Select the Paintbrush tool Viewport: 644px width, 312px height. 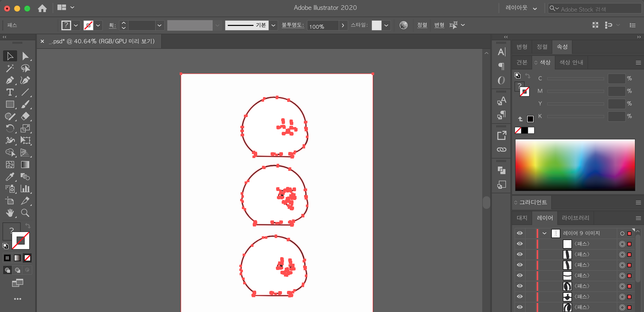click(x=25, y=104)
